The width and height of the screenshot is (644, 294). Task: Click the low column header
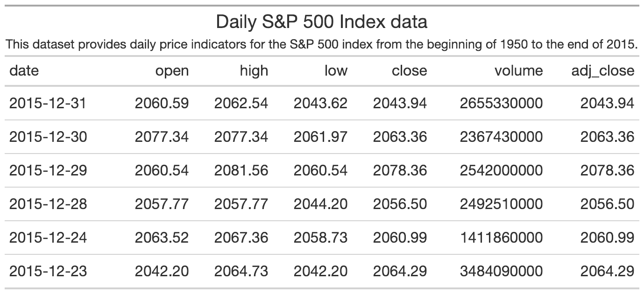[336, 70]
